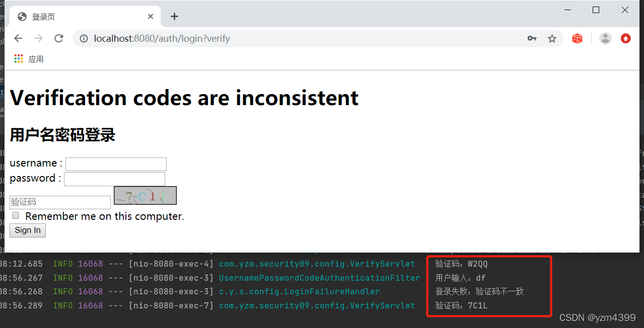This screenshot has height=328, width=644.
Task: Click the Verification codes are inconsistent heading
Action: point(184,98)
